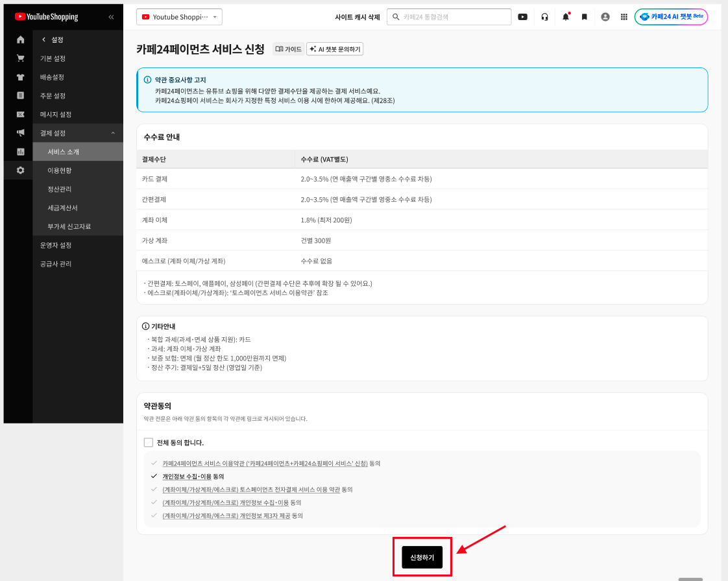Collapse the 결제 설정 menu section

pos(113,133)
